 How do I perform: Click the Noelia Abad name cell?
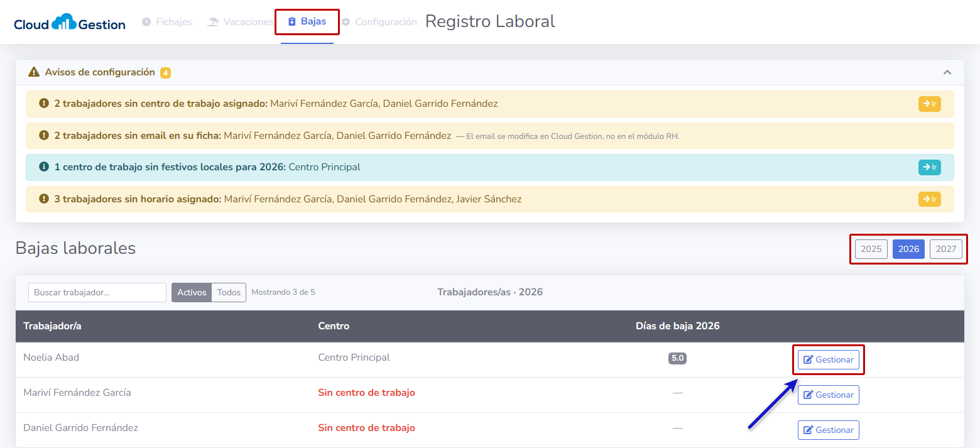pos(51,358)
